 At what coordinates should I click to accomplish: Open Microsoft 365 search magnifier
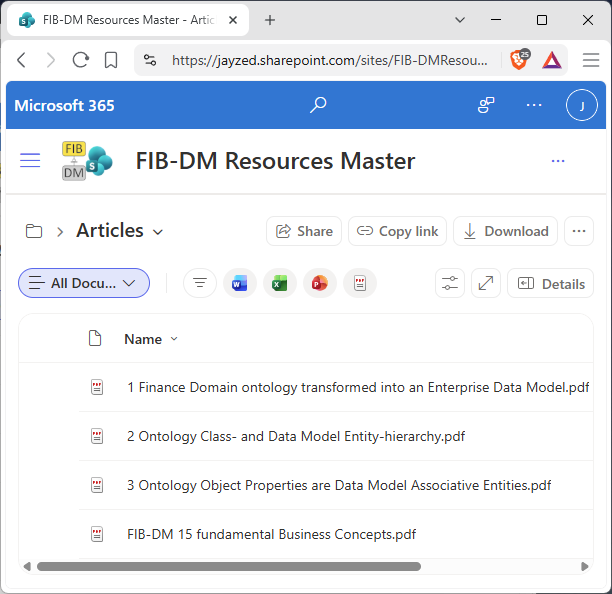tap(318, 105)
